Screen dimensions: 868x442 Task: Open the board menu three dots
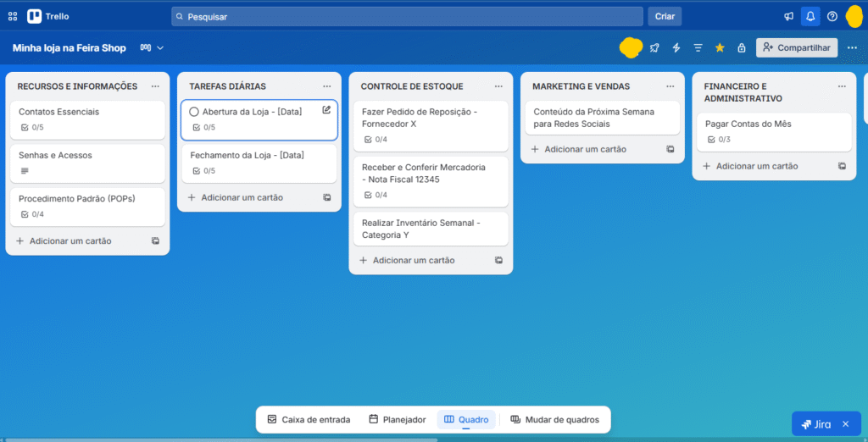pyautogui.click(x=852, y=48)
